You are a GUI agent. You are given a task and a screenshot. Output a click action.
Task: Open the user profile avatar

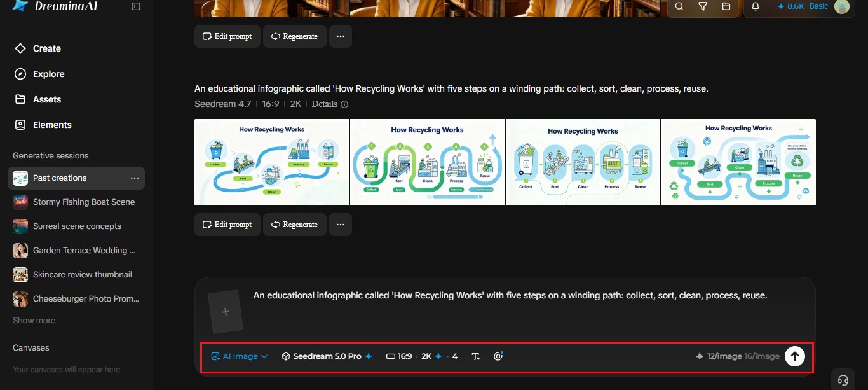[x=842, y=6]
